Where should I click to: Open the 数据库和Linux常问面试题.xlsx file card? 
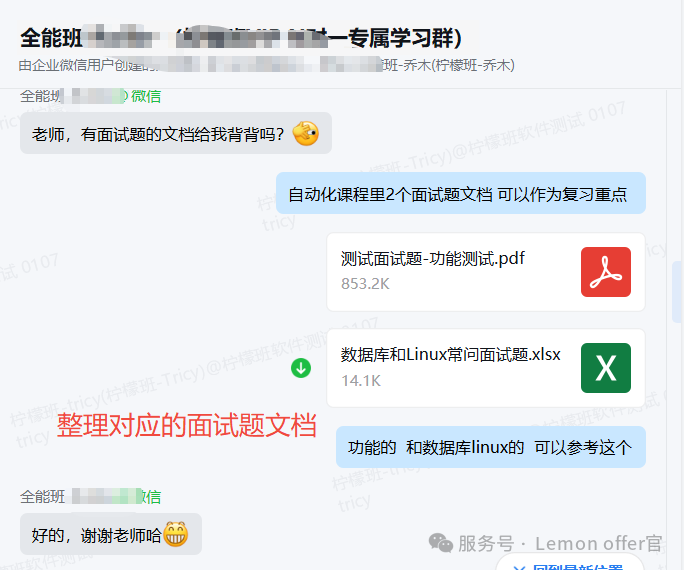click(486, 368)
